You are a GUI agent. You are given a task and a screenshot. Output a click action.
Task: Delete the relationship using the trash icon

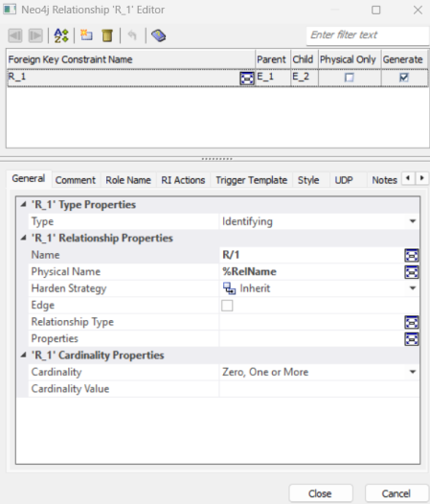click(107, 35)
